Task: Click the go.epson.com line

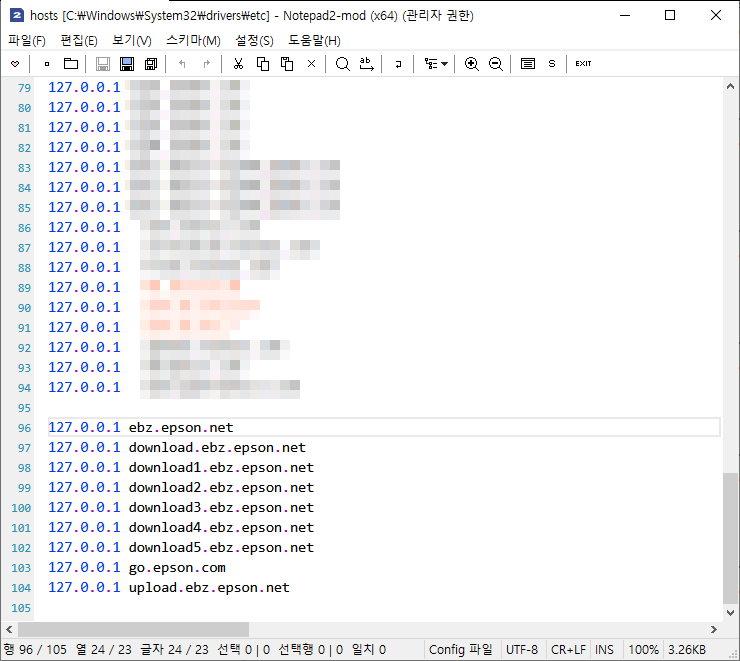Action: point(137,568)
